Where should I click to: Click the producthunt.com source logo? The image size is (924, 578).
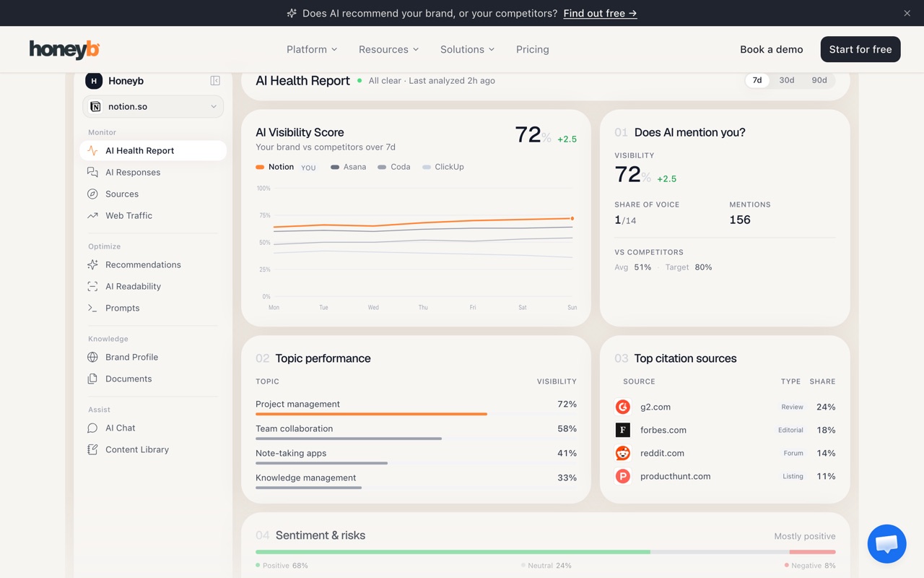click(x=623, y=476)
